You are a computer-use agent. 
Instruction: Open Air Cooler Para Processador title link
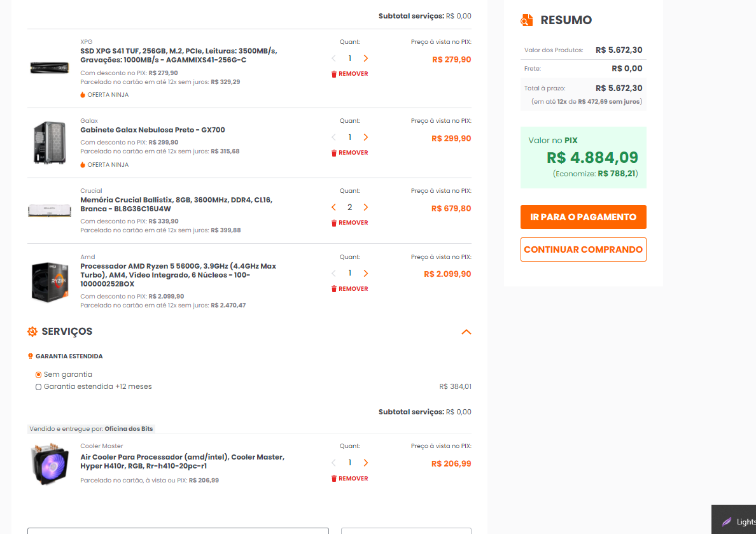(182, 461)
